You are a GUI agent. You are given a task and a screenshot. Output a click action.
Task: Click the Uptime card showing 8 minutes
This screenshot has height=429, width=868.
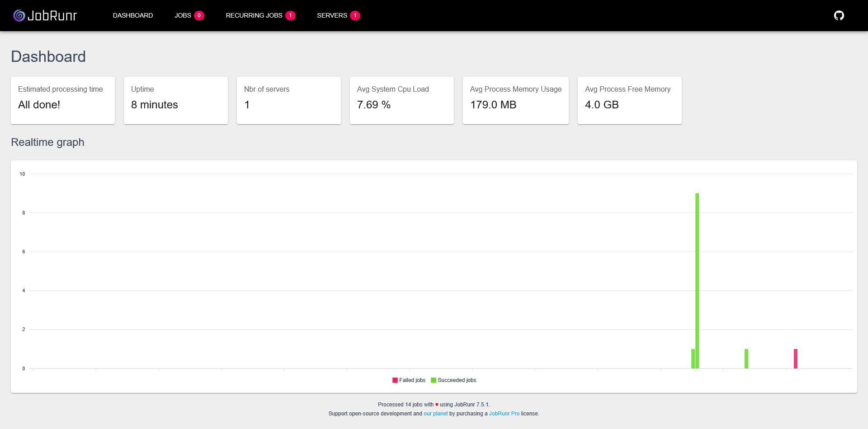tap(176, 100)
